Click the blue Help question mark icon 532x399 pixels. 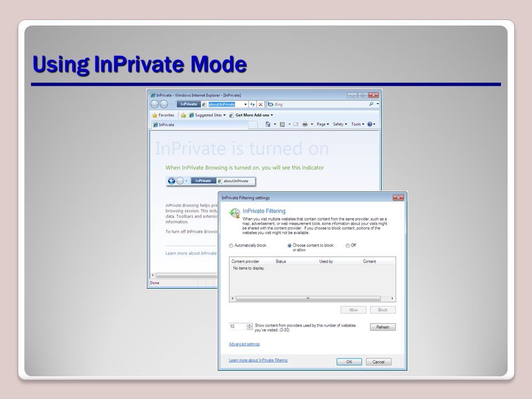tap(370, 124)
